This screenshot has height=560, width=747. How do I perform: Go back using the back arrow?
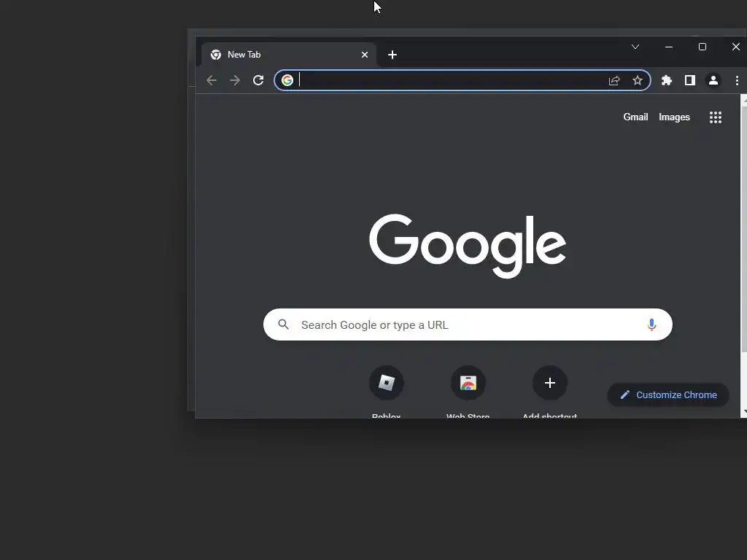[212, 80]
